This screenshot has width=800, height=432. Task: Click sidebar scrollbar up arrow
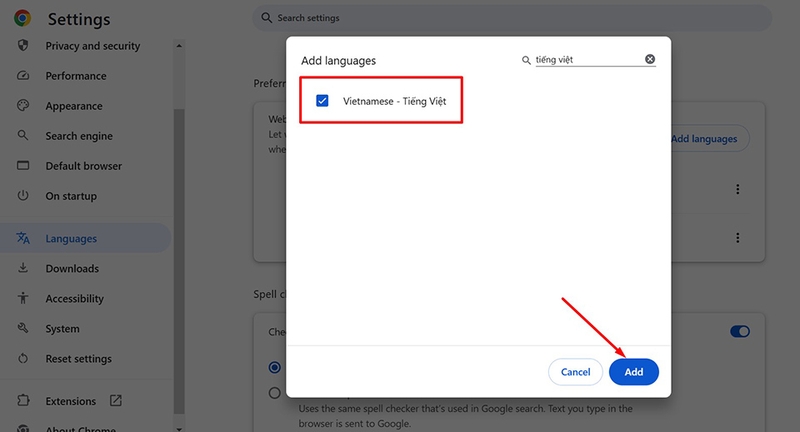(x=179, y=46)
